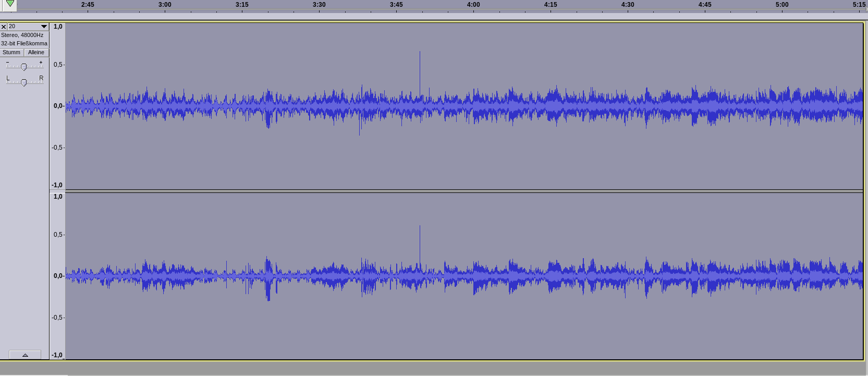Mute the track with the Stumm button
This screenshot has height=376, width=868.
[11, 53]
